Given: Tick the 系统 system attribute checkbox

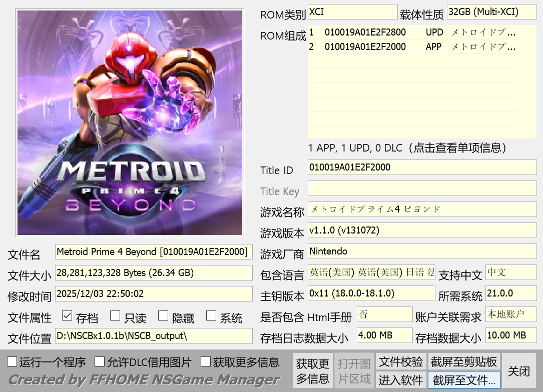Looking at the screenshot, I should point(211,316).
